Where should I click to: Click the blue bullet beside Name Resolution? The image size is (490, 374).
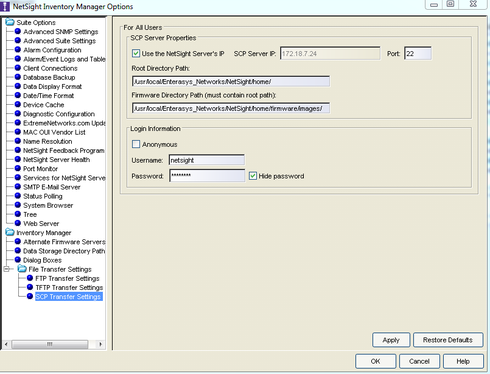[18, 141]
